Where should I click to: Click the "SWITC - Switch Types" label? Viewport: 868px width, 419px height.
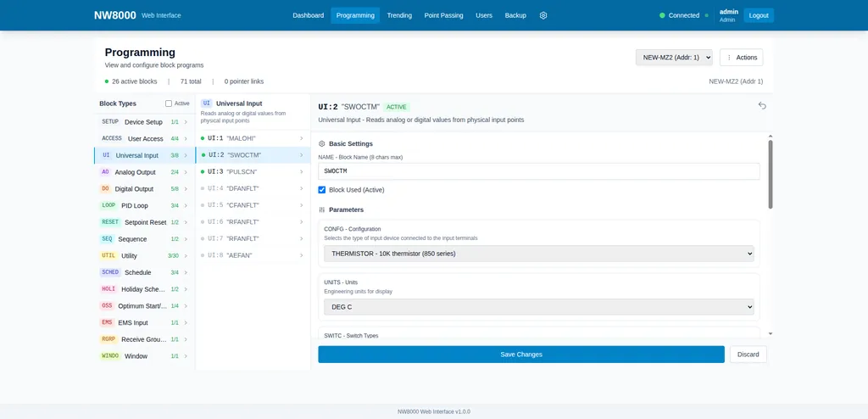(351, 336)
